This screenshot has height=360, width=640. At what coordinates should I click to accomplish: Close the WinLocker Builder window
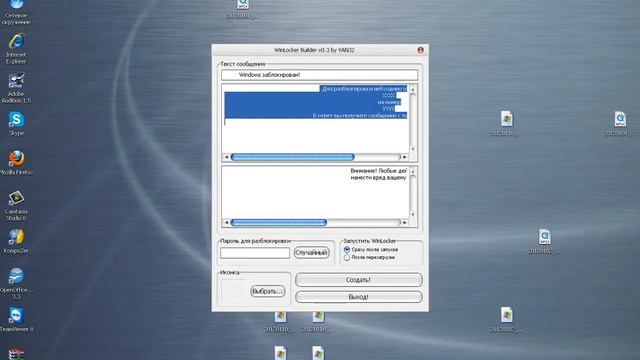tap(420, 50)
